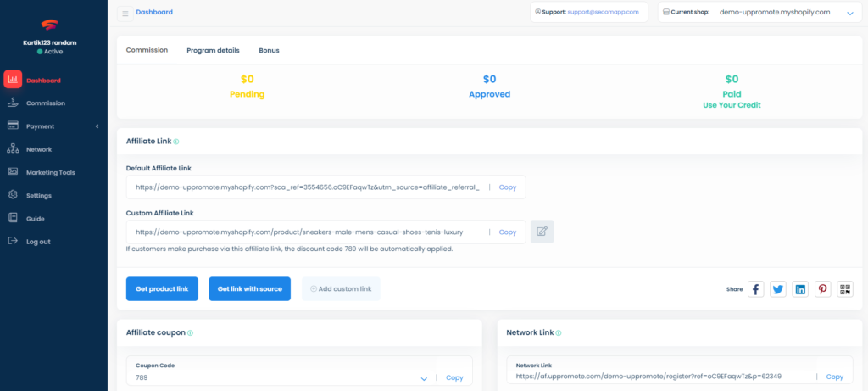
Task: Share the affiliate link on Twitter
Action: point(778,288)
